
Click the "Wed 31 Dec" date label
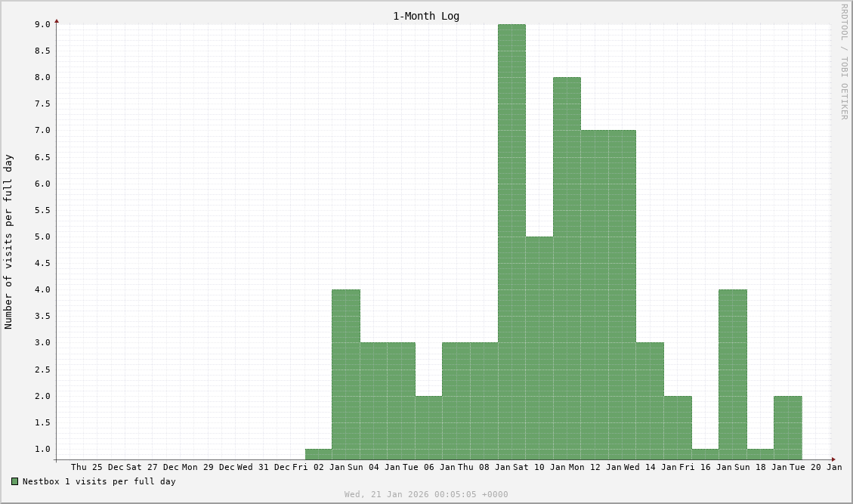click(264, 467)
